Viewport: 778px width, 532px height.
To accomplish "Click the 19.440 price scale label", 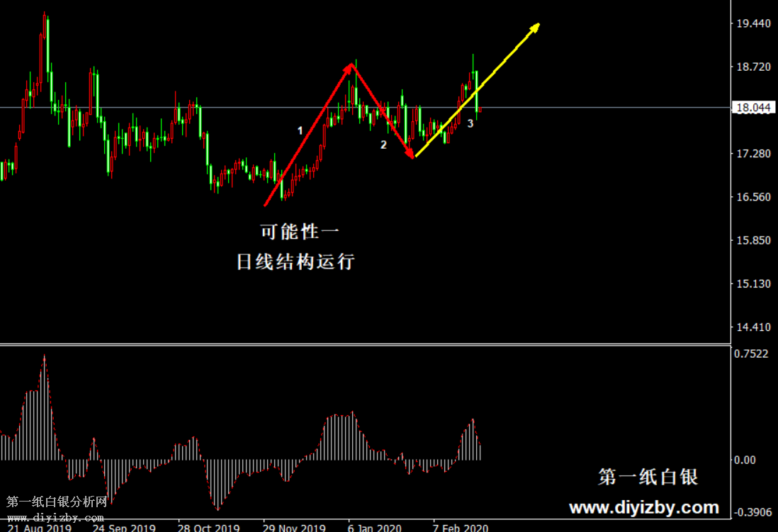I will 754,23.
